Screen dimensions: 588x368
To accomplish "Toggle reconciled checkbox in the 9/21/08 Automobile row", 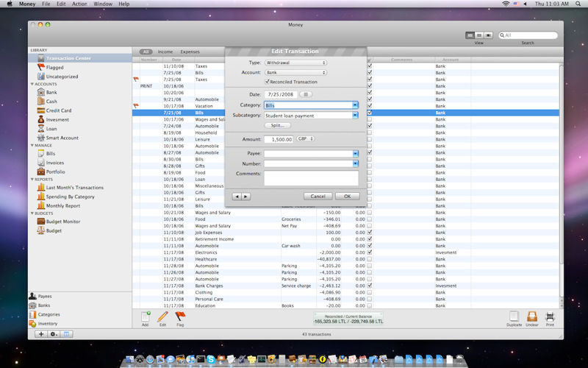I will [370, 99].
